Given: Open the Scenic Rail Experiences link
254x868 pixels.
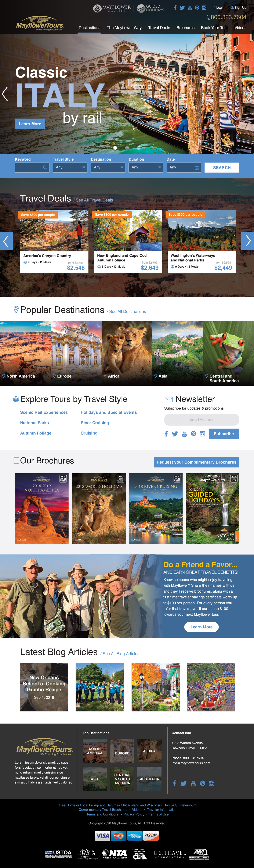Looking at the screenshot, I should [44, 412].
